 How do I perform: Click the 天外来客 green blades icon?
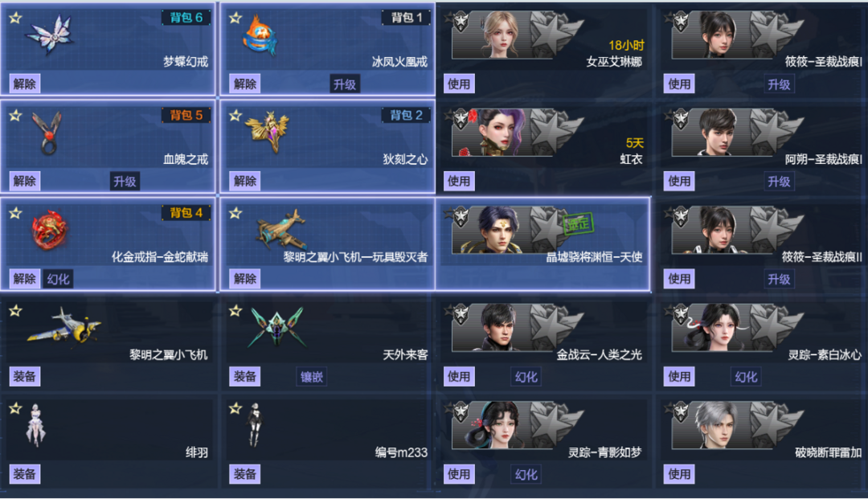[x=276, y=327]
